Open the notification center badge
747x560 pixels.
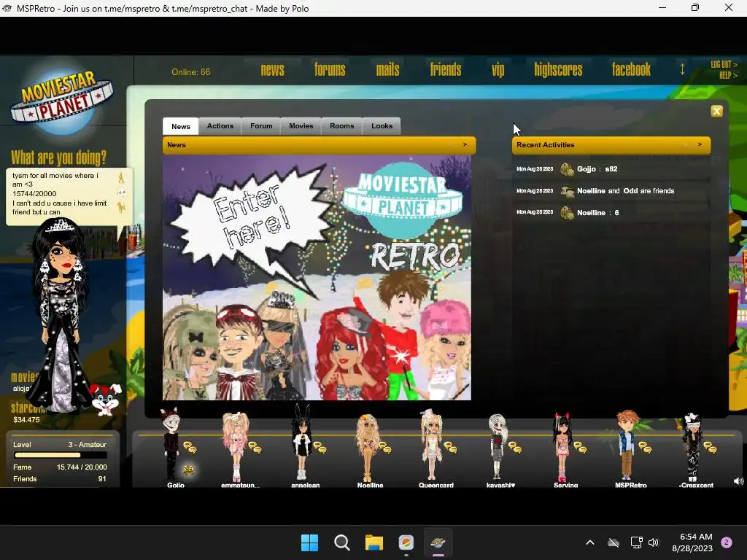(727, 542)
